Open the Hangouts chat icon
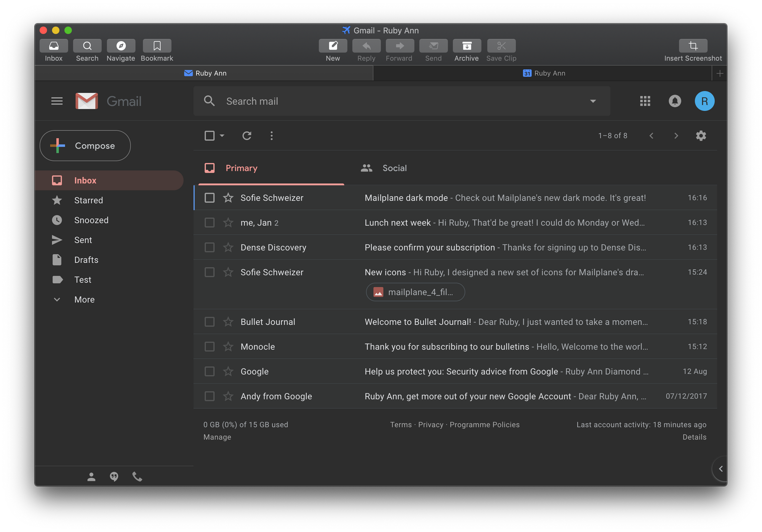Image resolution: width=762 pixels, height=532 pixels. [114, 477]
